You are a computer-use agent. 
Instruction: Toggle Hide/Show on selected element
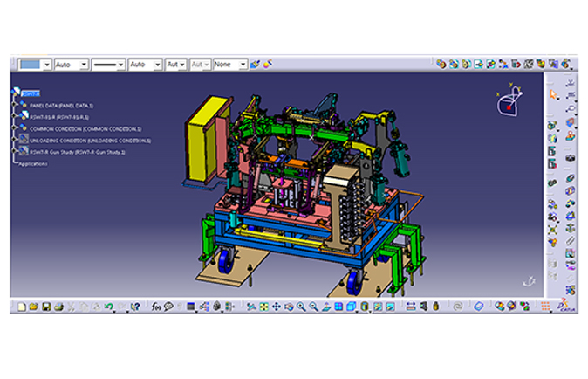[x=378, y=307]
